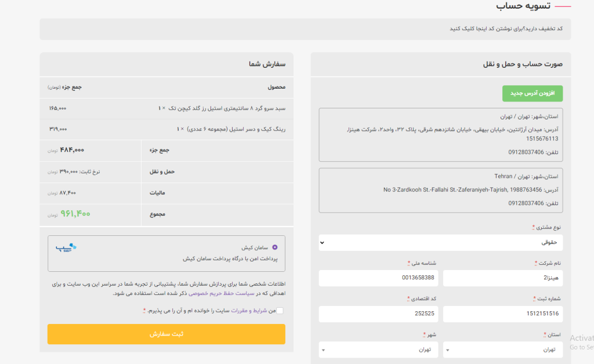The image size is (594, 364).
Task: Click the green order total 961,400 amount
Action: coord(75,214)
